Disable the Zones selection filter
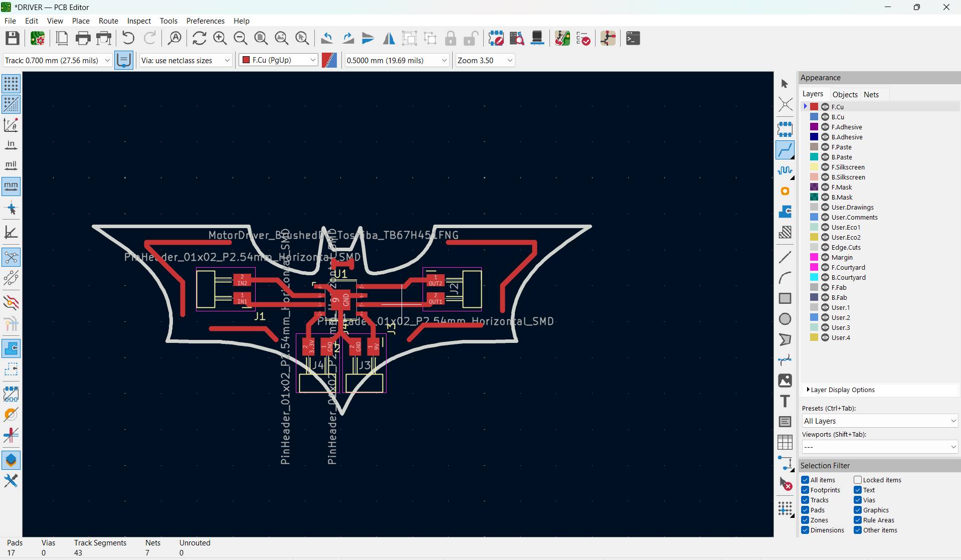The height and width of the screenshot is (560, 961). (x=806, y=520)
